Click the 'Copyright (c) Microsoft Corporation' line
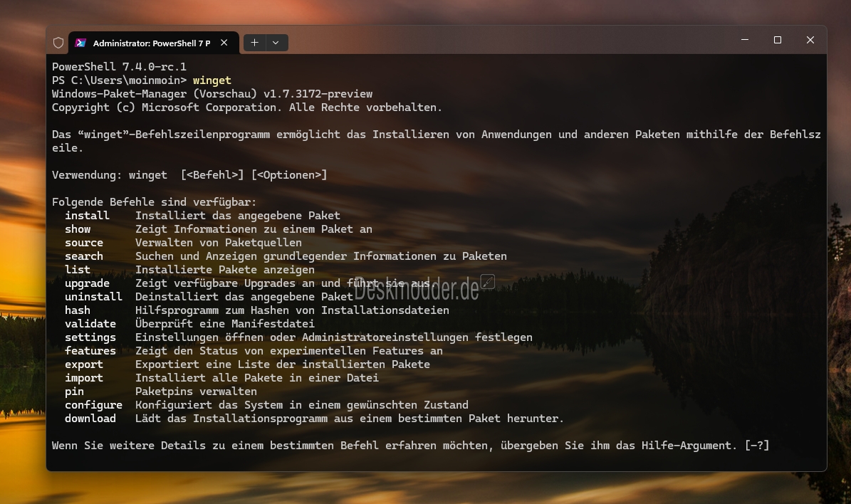851x504 pixels. 247,107
